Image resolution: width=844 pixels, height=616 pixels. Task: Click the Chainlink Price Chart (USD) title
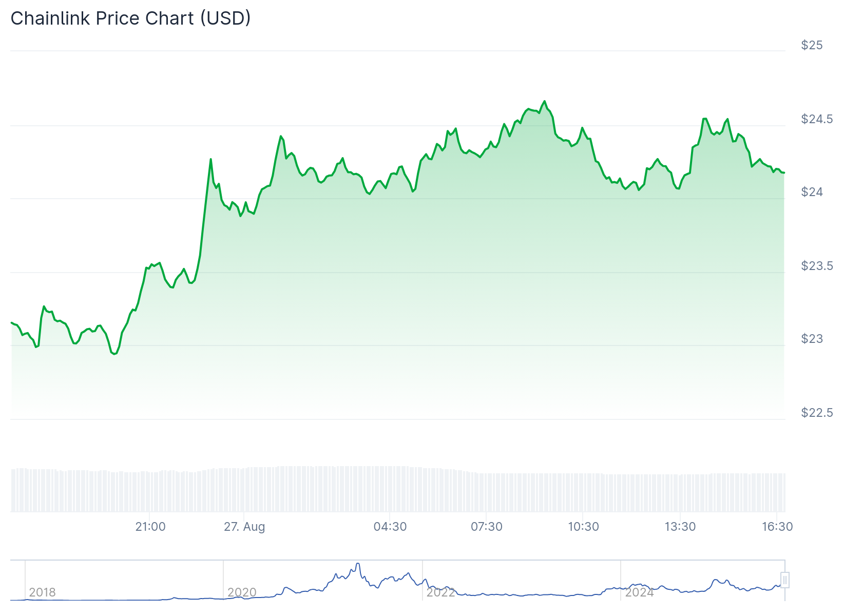coord(130,18)
